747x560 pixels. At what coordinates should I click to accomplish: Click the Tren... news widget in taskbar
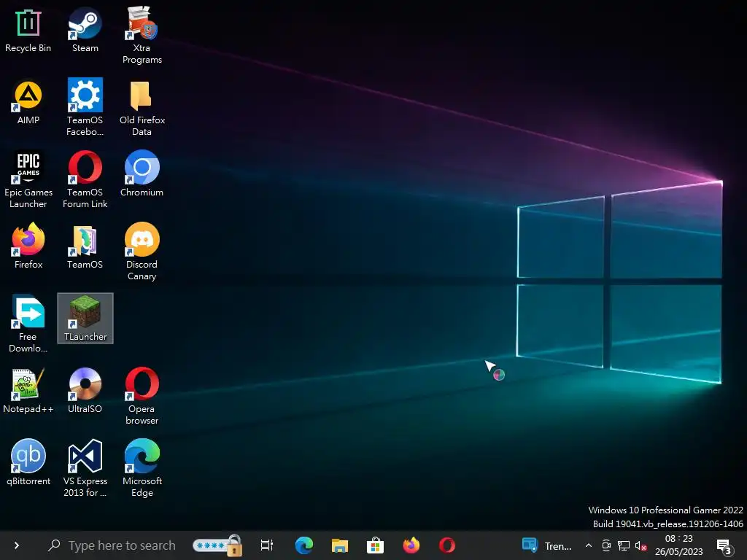coord(547,545)
